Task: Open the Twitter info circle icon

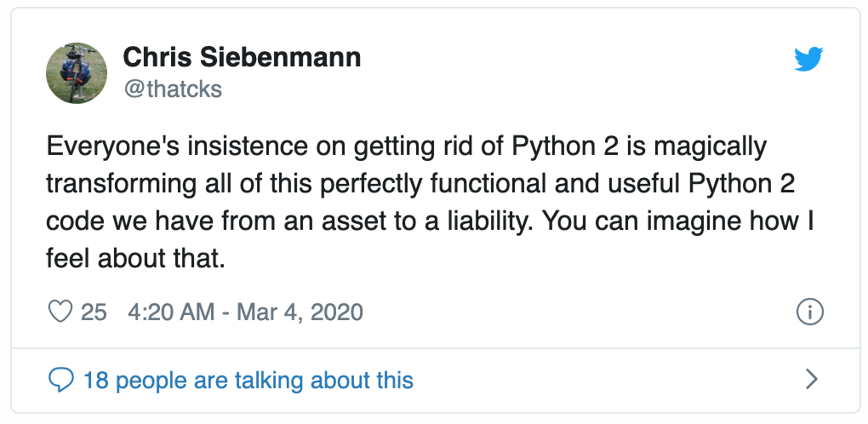Action: pyautogui.click(x=809, y=312)
